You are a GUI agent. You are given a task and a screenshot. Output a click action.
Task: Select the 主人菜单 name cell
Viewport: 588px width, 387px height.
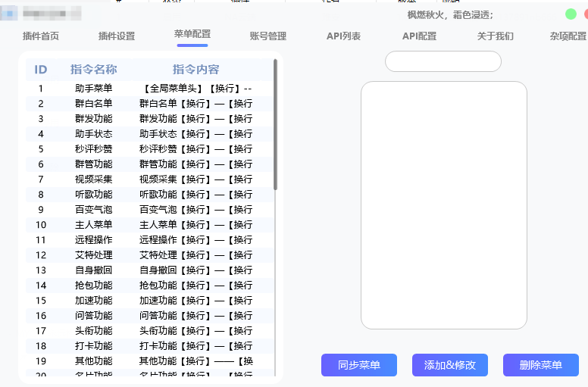93,225
